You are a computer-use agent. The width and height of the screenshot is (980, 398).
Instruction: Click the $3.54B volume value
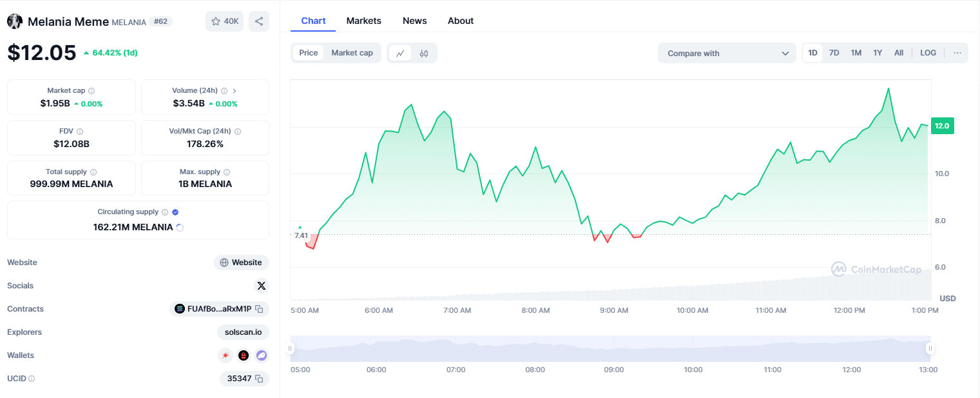189,103
